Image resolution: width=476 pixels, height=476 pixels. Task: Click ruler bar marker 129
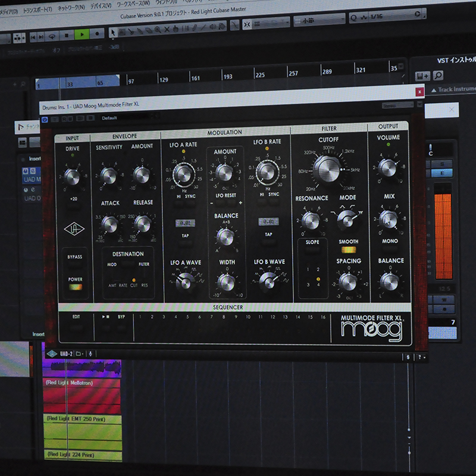click(x=164, y=80)
